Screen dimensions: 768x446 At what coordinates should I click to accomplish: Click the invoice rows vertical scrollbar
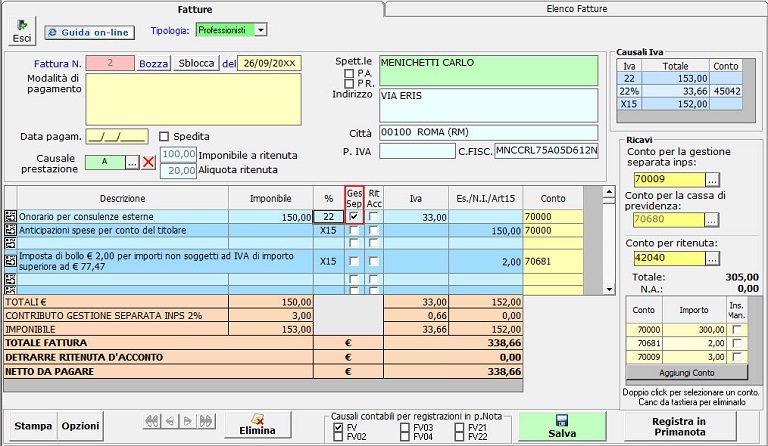[x=607, y=240]
